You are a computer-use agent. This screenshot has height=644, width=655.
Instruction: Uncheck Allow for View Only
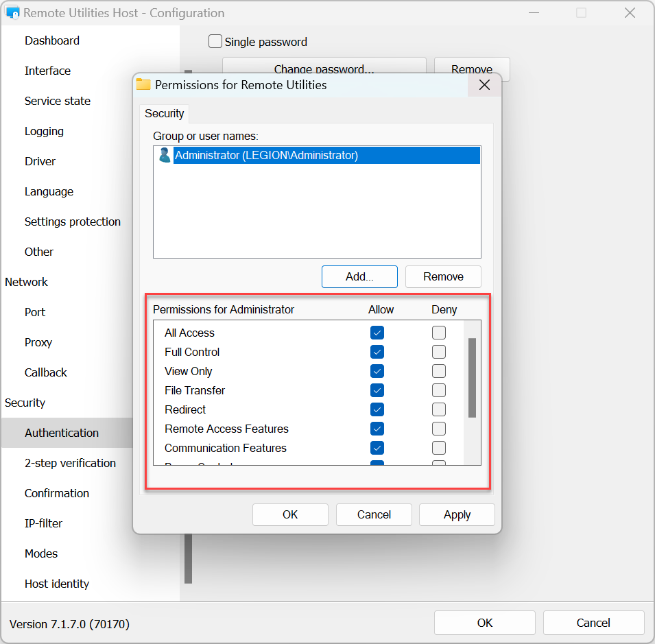tap(377, 371)
